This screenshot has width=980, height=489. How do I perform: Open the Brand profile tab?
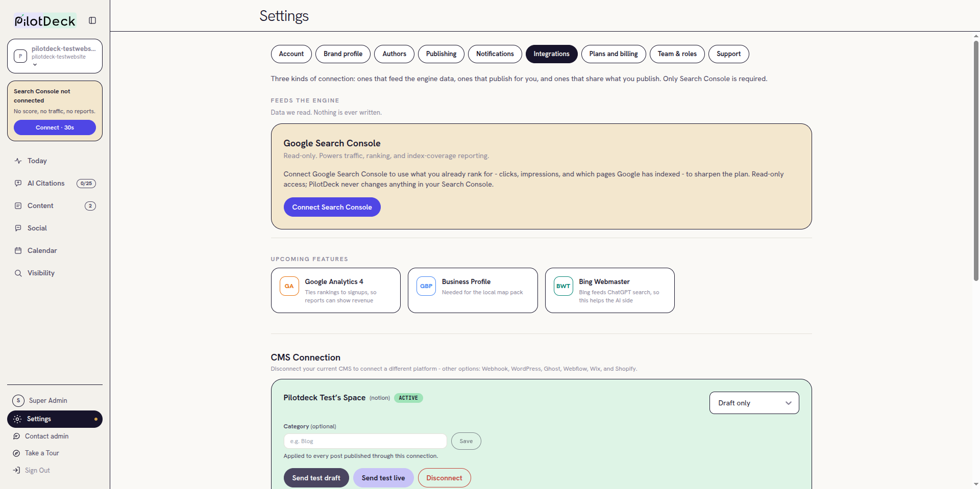pos(343,54)
